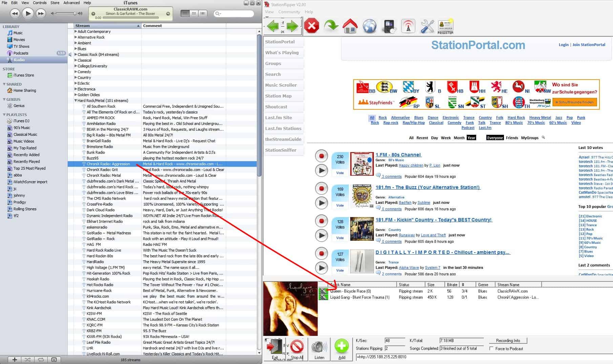613x364 pixels.
Task: Switch to the Music Scroller side tab
Action: [x=283, y=85]
